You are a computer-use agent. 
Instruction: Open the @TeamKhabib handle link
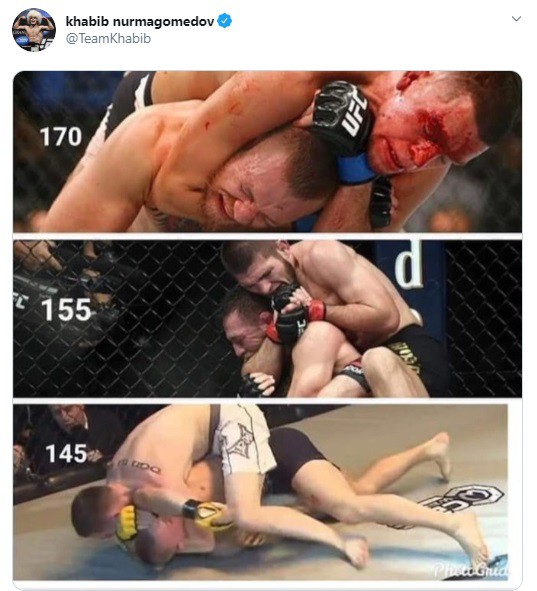pyautogui.click(x=109, y=38)
